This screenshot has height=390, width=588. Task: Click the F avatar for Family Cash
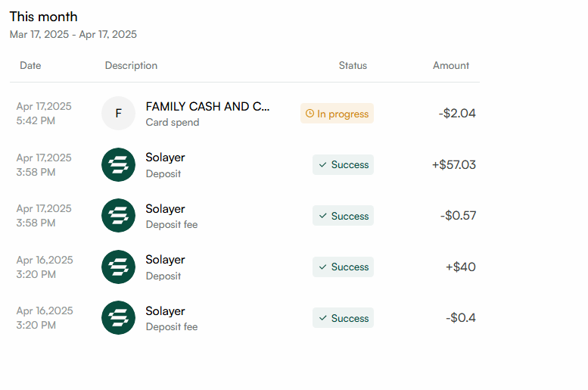pos(118,114)
